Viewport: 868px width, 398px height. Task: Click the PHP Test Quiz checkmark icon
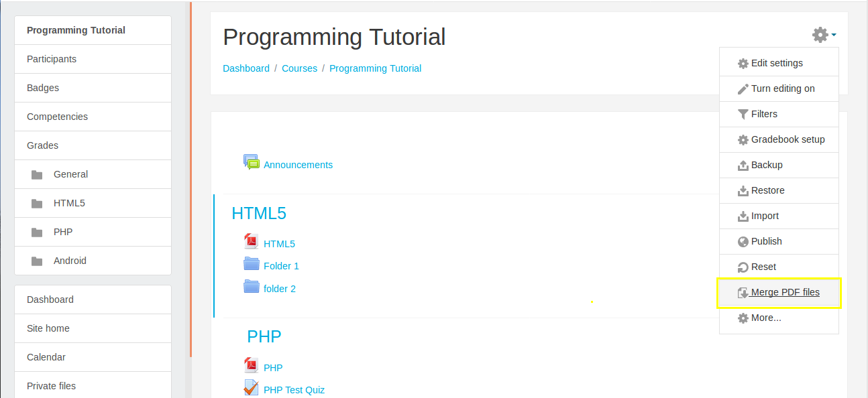[x=252, y=388]
